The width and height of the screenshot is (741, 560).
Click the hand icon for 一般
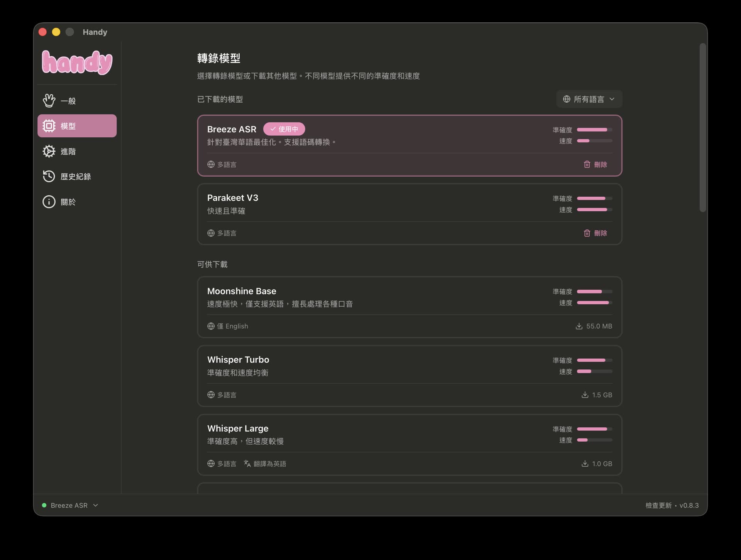[49, 101]
